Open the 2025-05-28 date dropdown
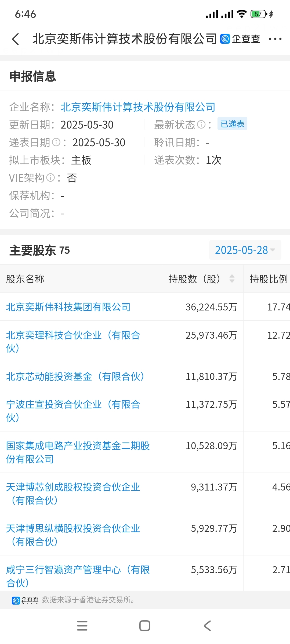 coord(245,250)
